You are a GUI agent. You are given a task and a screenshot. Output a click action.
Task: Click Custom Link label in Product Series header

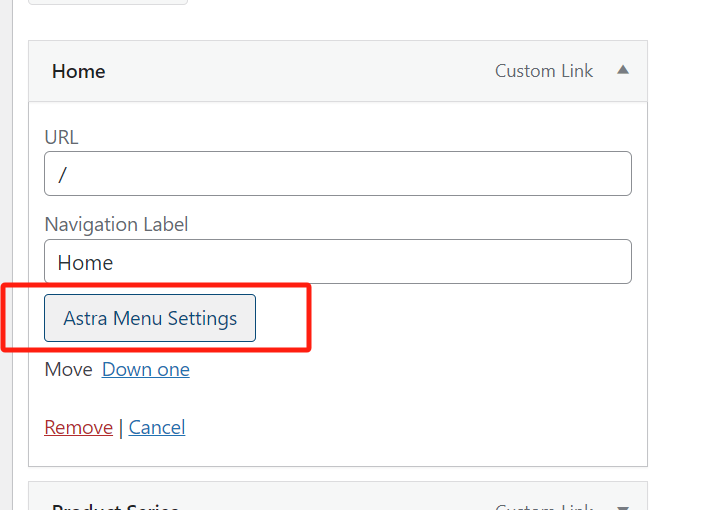(x=544, y=505)
